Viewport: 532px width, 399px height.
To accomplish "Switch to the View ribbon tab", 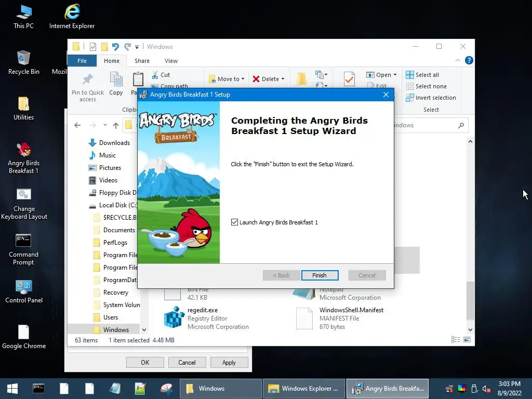I will point(171,61).
